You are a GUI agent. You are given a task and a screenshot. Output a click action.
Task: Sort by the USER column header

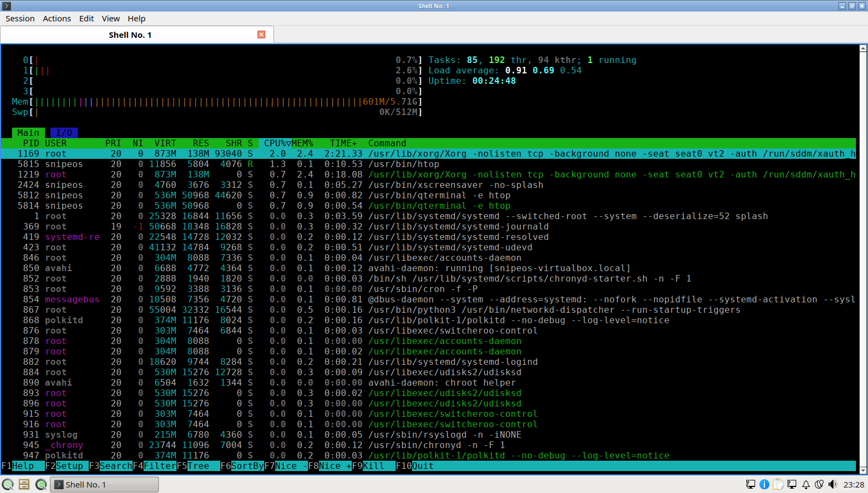(56, 144)
